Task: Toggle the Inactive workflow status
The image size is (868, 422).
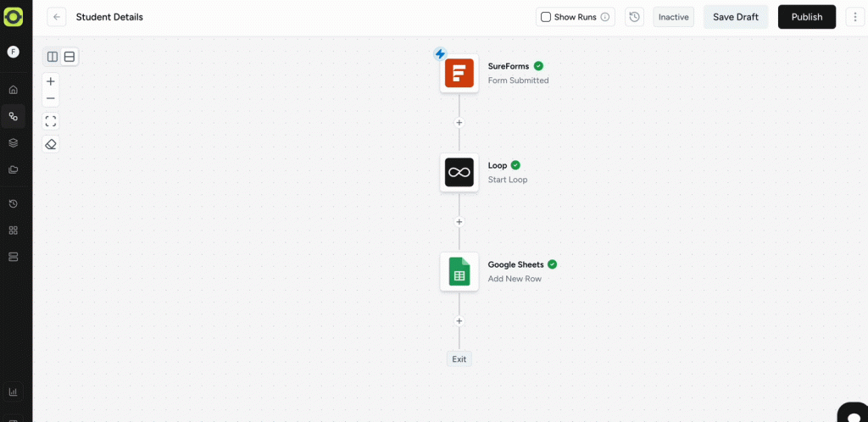Action: point(673,17)
